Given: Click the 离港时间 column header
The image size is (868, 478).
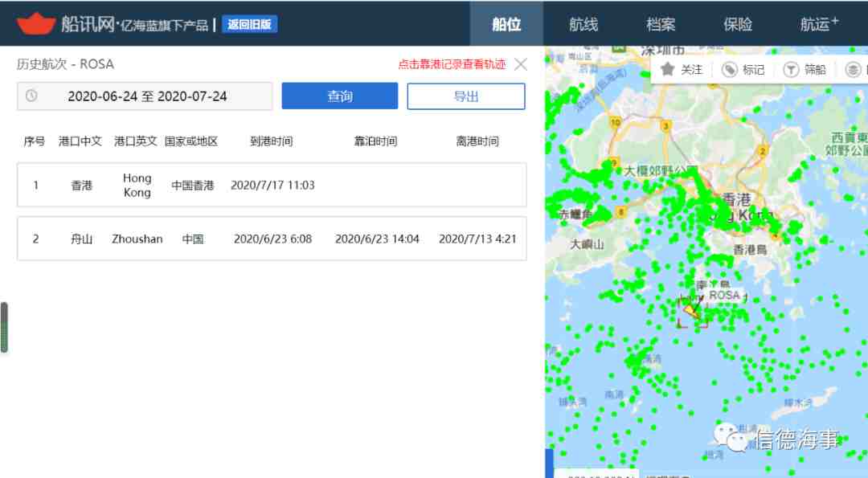Looking at the screenshot, I should pyautogui.click(x=477, y=141).
